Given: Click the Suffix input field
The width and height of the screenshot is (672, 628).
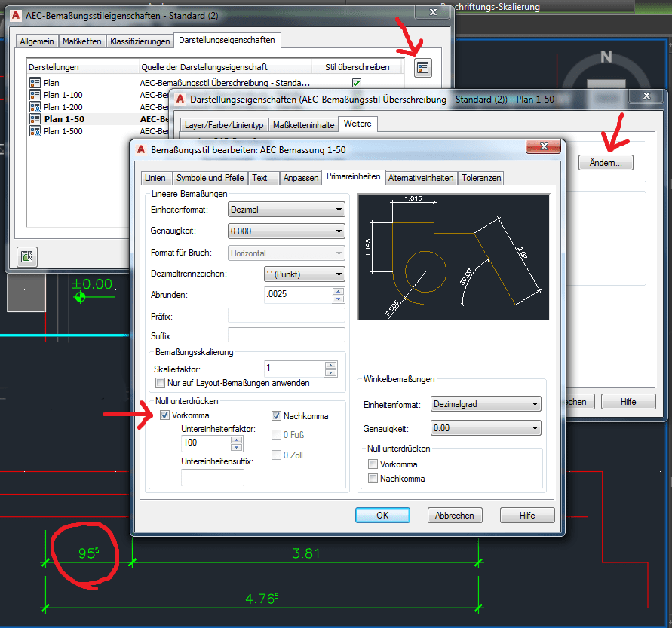Looking at the screenshot, I should [287, 335].
